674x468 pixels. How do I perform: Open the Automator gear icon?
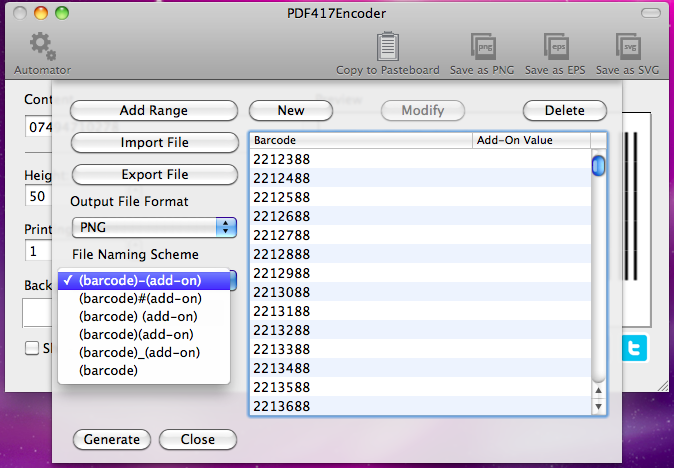43,46
